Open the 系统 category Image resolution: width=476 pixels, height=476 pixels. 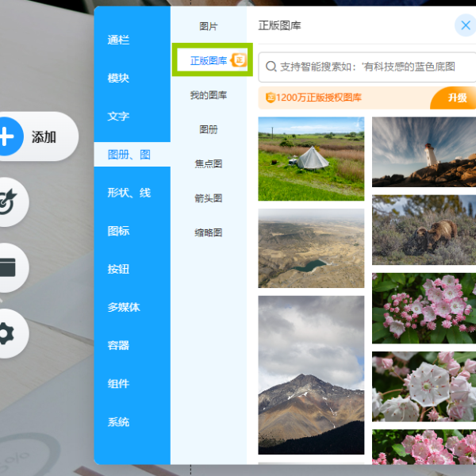(x=118, y=422)
